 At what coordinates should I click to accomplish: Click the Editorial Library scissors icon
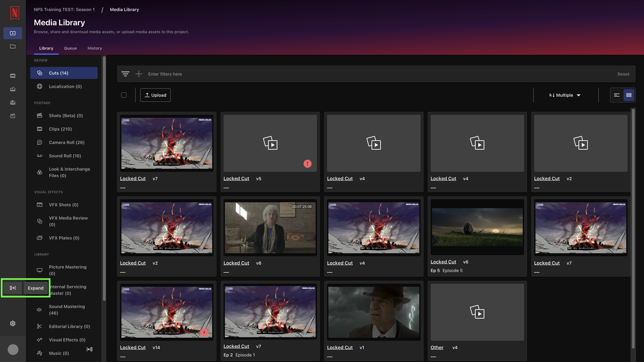tap(40, 326)
